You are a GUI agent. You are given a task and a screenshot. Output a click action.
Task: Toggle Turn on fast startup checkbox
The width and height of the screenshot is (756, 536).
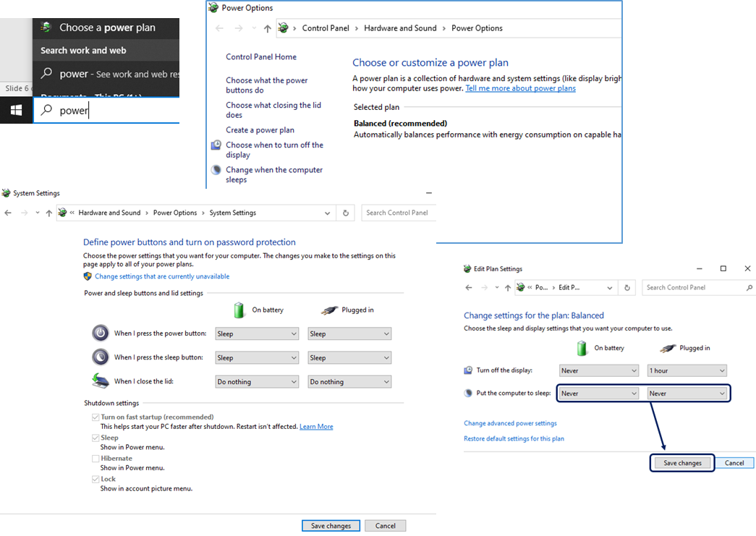(x=95, y=417)
